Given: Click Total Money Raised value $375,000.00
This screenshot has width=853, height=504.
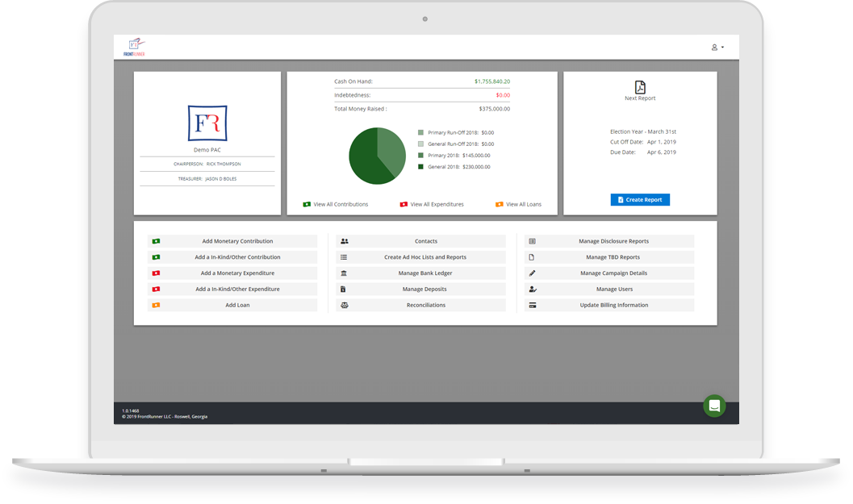Looking at the screenshot, I should [x=495, y=109].
